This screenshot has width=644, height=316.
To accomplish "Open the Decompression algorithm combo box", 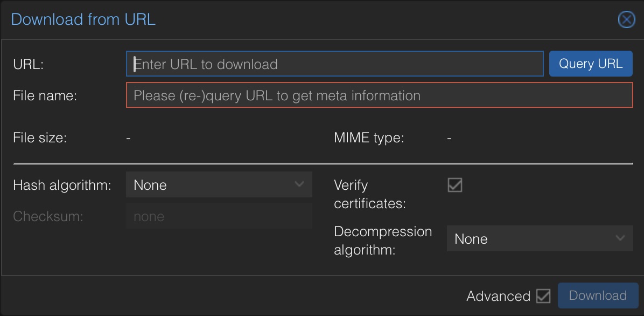I will [x=531, y=239].
